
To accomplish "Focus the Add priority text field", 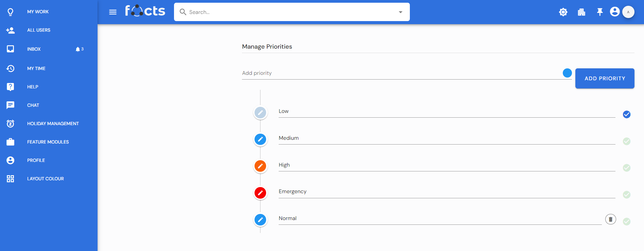I will point(401,73).
